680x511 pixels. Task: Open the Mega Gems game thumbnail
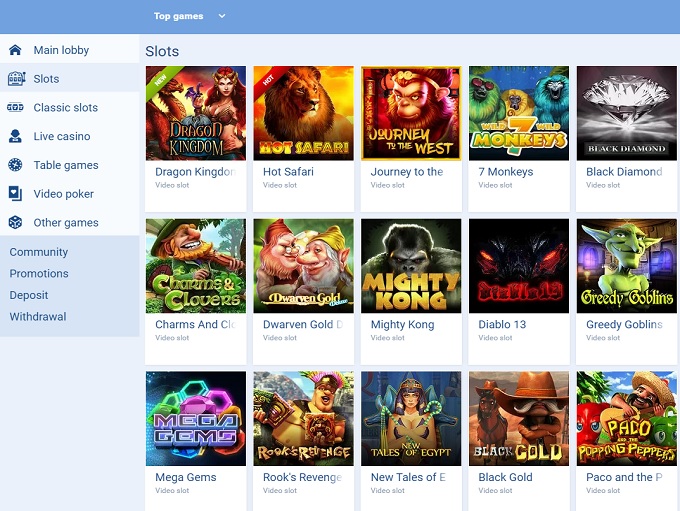(196, 419)
